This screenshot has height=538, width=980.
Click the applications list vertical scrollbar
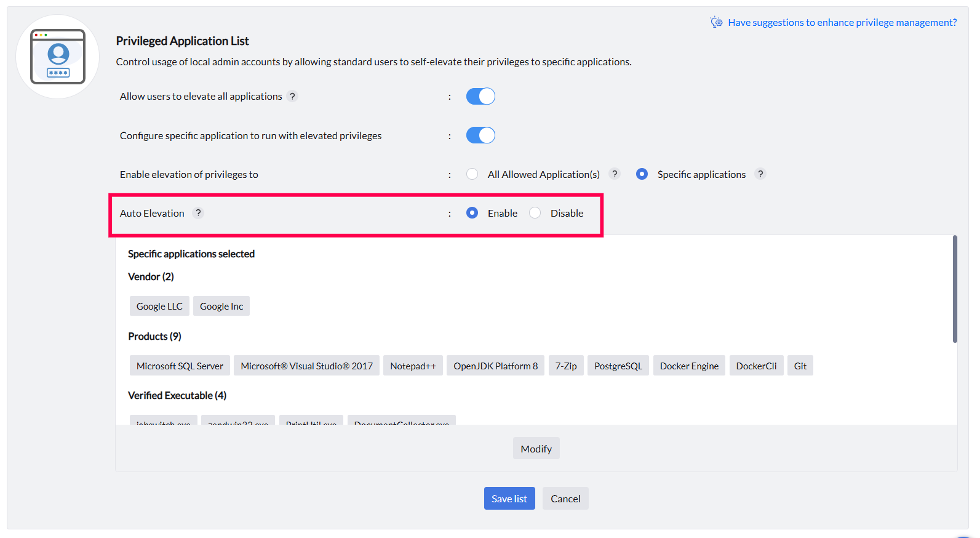(x=955, y=289)
